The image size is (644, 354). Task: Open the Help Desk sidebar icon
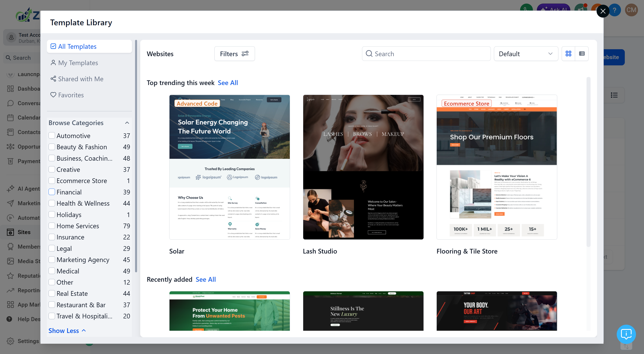point(9,319)
